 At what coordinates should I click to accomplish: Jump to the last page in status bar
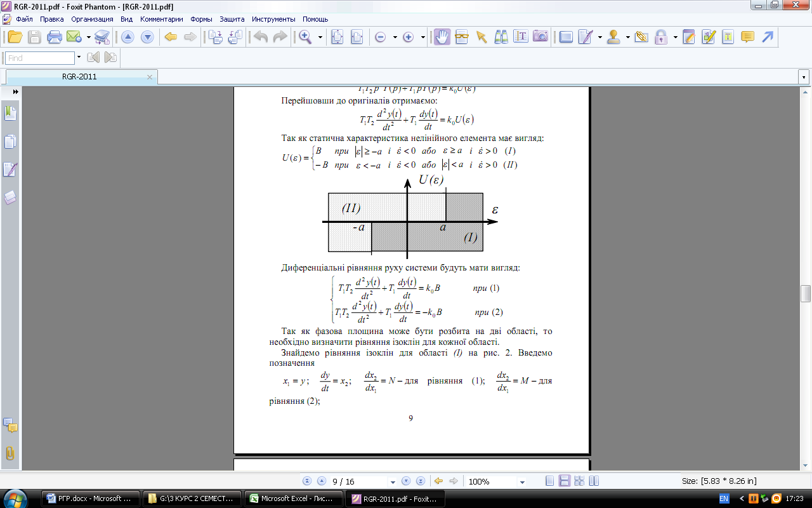420,481
